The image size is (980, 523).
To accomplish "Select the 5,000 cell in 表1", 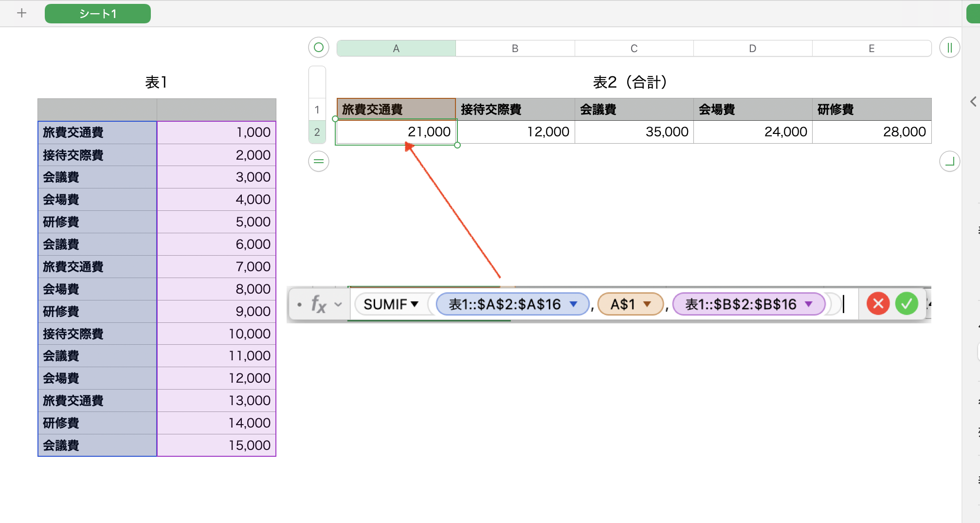I will coord(216,222).
